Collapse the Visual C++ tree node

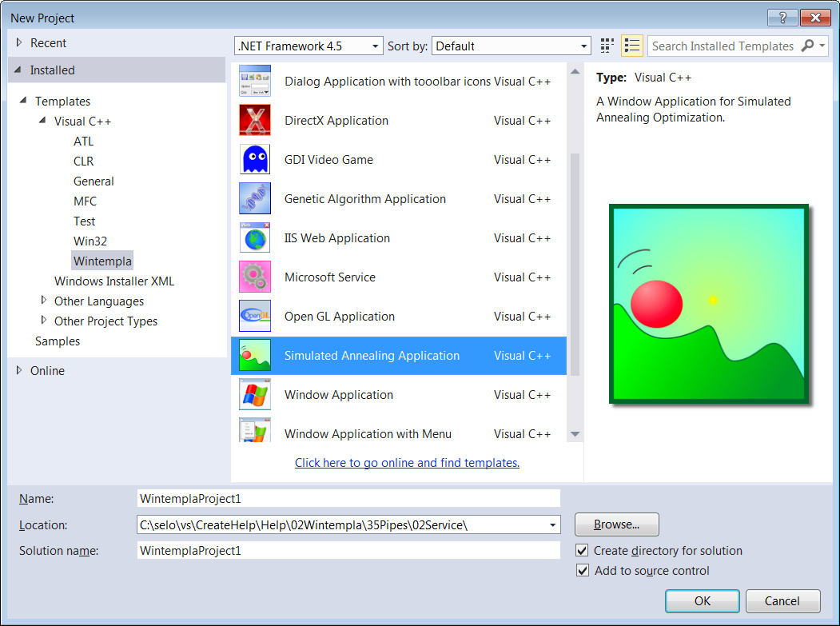coord(42,120)
